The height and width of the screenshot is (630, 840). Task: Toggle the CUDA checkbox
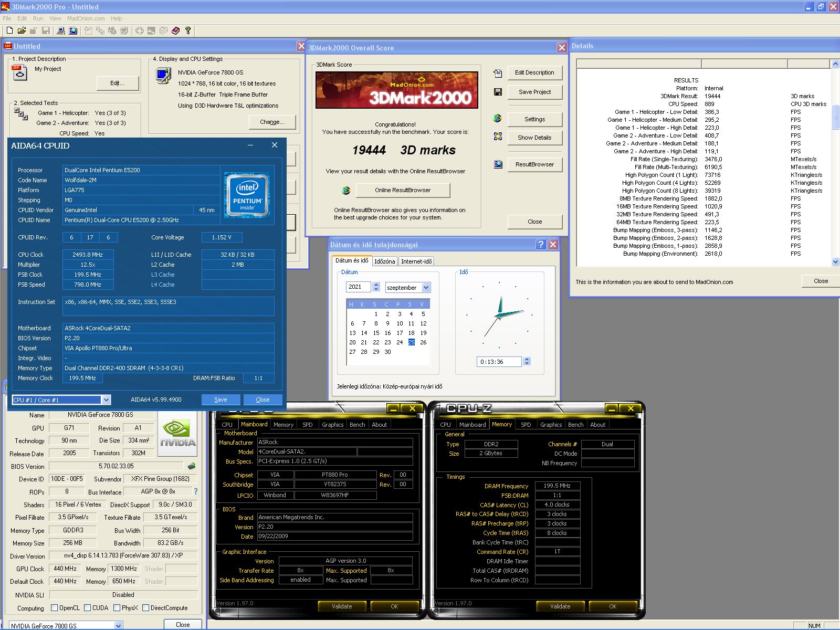(x=87, y=608)
